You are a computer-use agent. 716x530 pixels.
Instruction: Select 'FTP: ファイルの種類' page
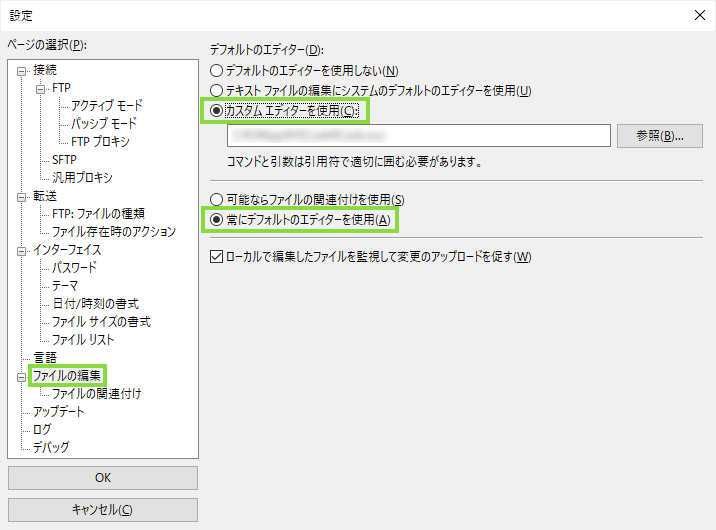[98, 214]
